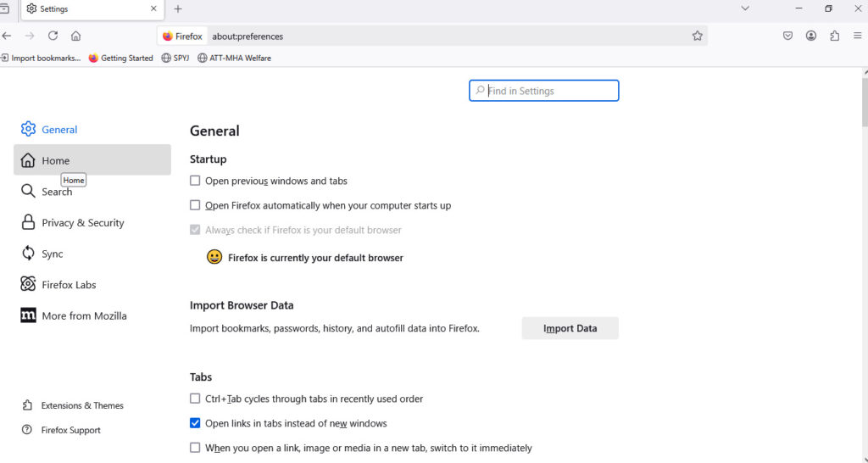Uncheck Open links in tabs option
This screenshot has width=868, height=463.
[x=195, y=423]
